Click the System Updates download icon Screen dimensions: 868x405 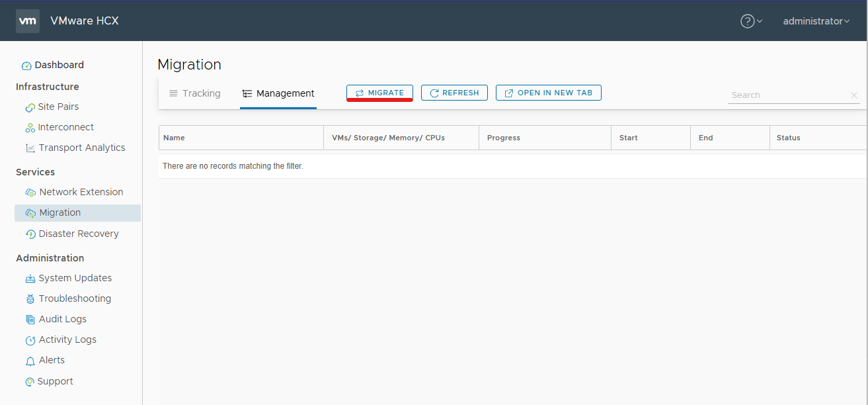[x=30, y=279]
